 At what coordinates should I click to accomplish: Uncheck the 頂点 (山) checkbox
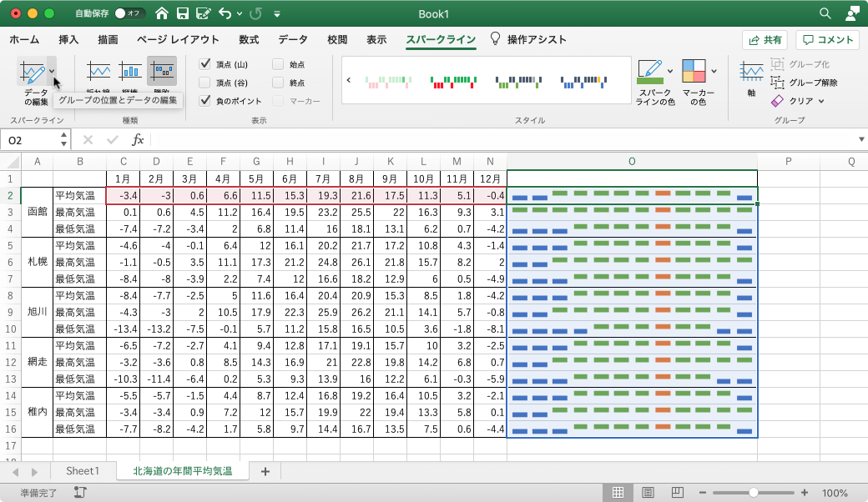pyautogui.click(x=204, y=64)
